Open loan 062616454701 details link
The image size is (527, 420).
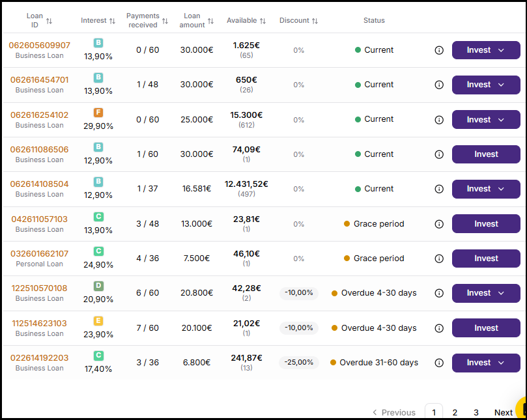[39, 80]
